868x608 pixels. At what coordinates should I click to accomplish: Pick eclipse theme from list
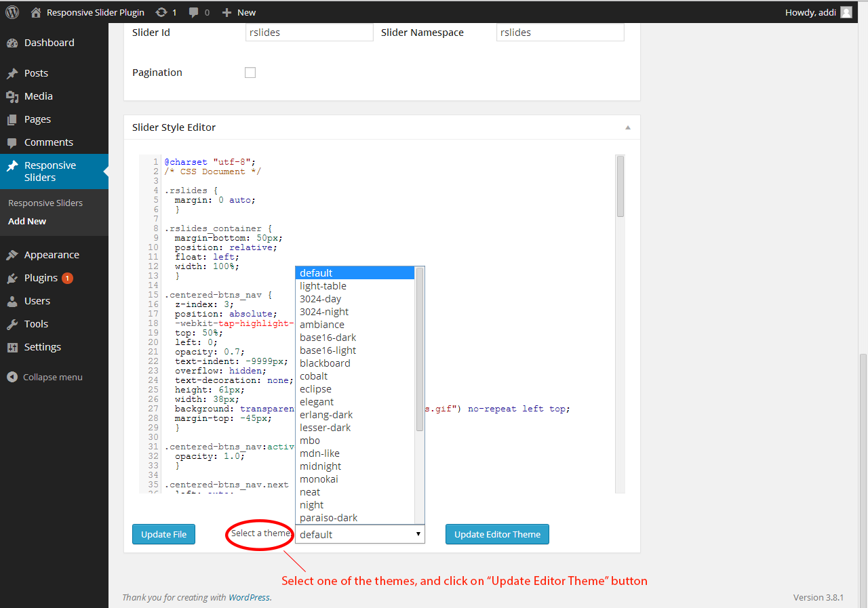point(355,389)
